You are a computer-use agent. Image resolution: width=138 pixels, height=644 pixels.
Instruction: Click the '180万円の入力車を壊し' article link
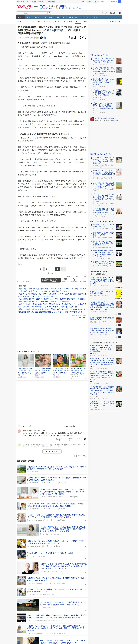coord(63,529)
